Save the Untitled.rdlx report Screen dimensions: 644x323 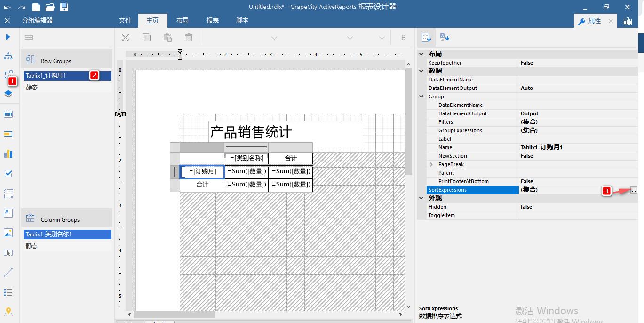click(65, 7)
